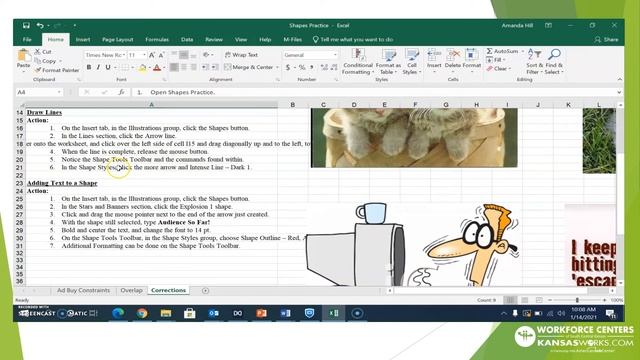640x360 pixels.
Task: Toggle Bold formatting
Action: coord(89,67)
